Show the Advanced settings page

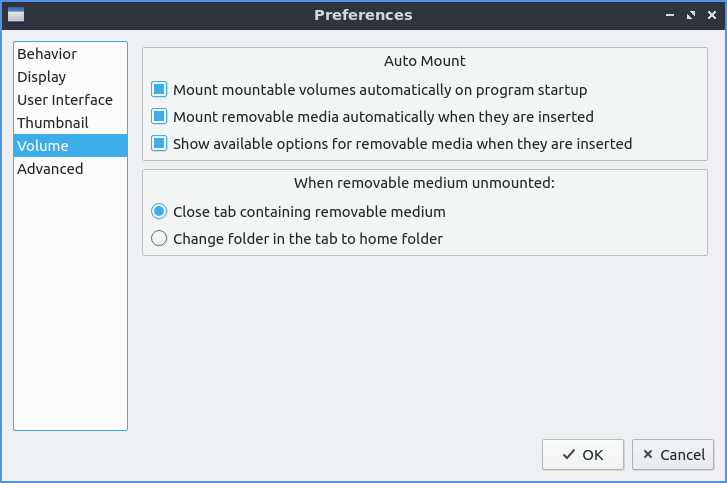point(50,169)
